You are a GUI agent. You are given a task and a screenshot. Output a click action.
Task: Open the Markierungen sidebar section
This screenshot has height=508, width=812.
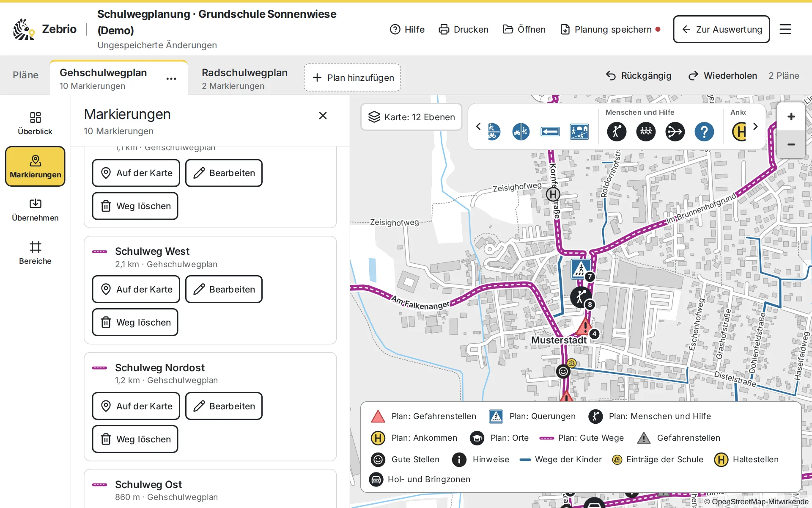click(35, 166)
